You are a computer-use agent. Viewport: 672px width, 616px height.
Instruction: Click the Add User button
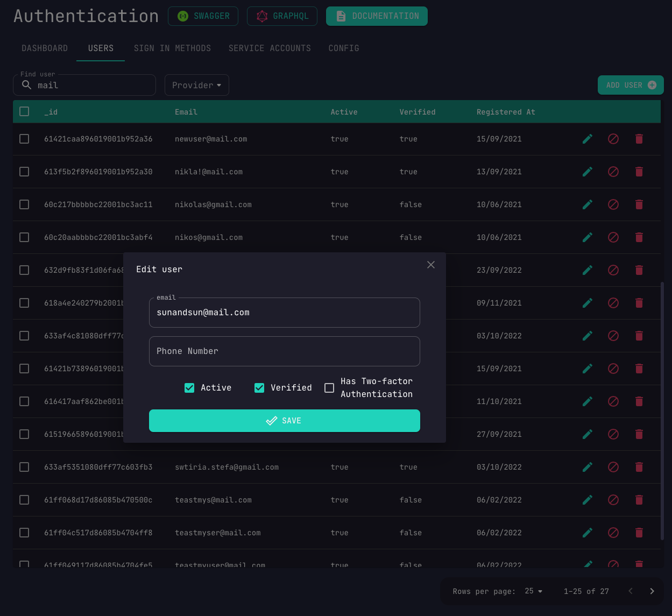click(631, 85)
